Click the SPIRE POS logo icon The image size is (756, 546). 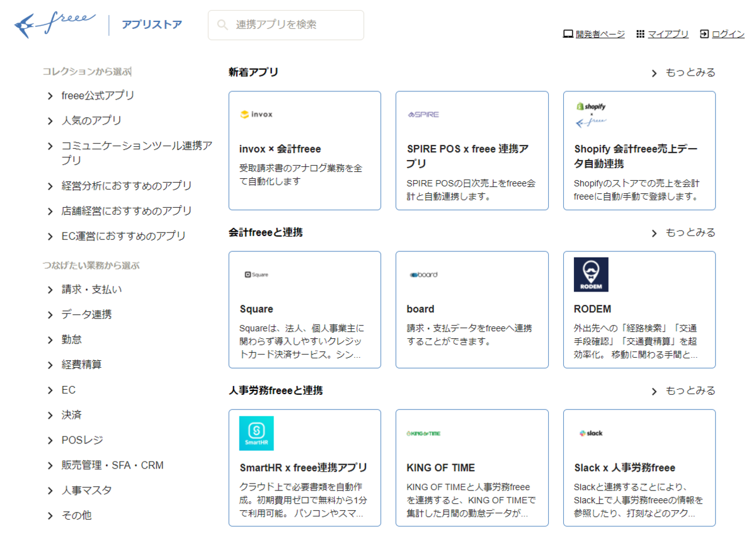[423, 115]
